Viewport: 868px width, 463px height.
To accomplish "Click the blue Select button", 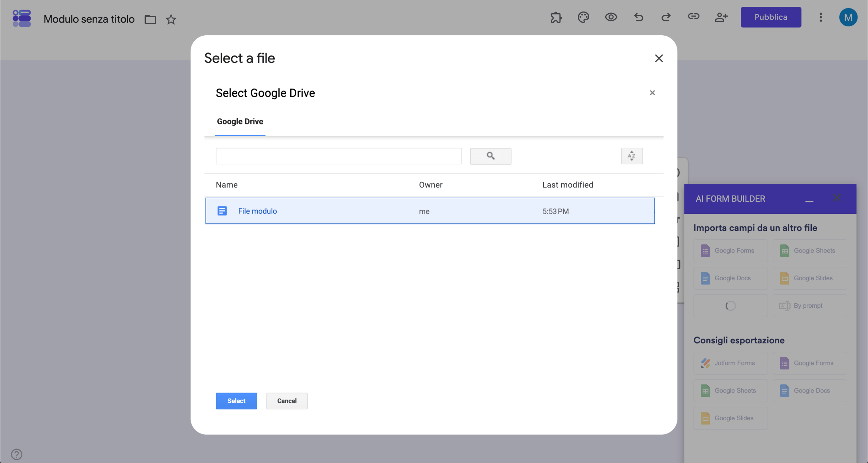I will [236, 401].
